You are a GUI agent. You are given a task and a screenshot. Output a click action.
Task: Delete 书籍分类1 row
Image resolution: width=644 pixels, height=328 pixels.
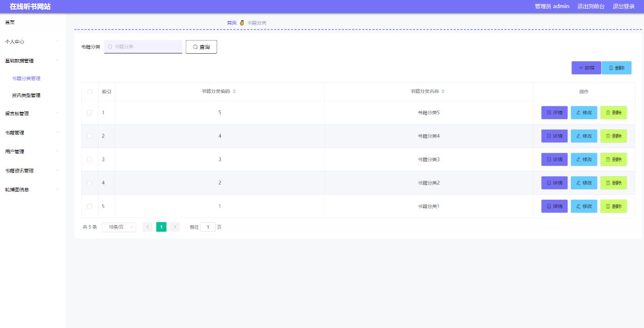[x=614, y=206]
